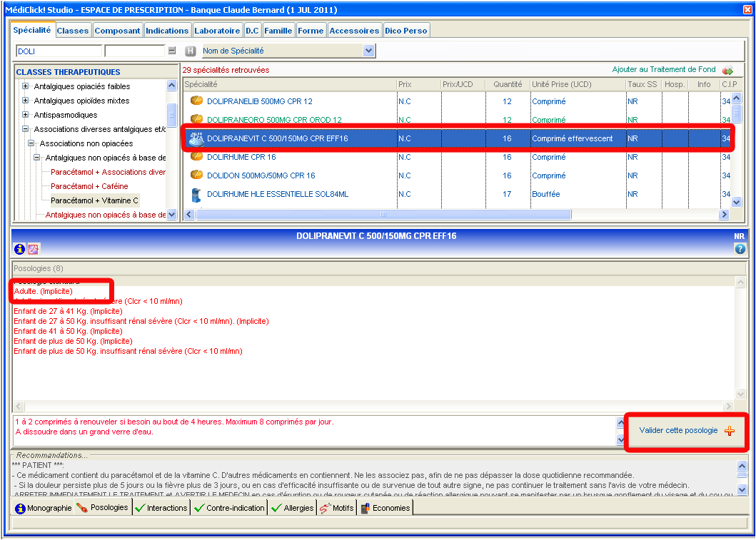The image size is (756, 540).
Task: Show the Accessoires tab
Action: 354,31
